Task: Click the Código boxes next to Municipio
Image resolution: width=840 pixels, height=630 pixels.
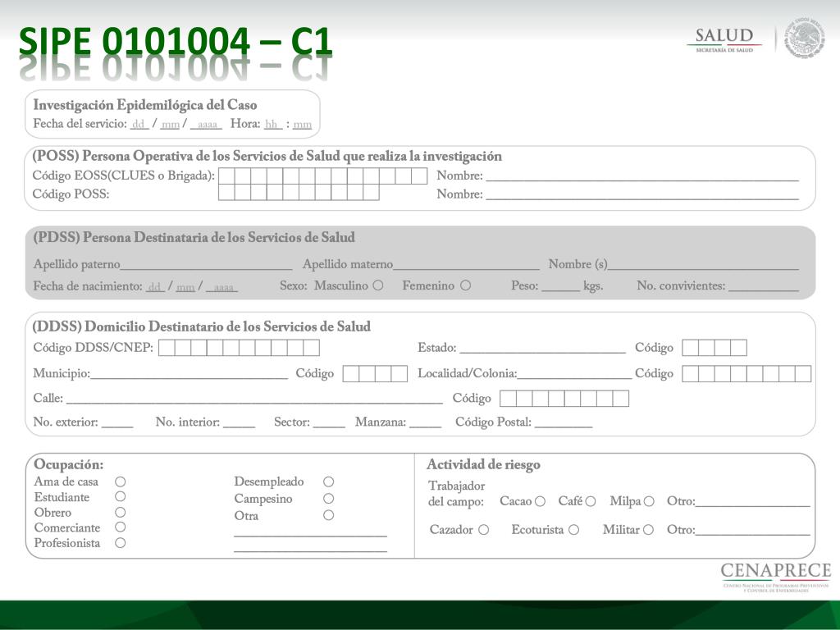Action: [x=375, y=373]
